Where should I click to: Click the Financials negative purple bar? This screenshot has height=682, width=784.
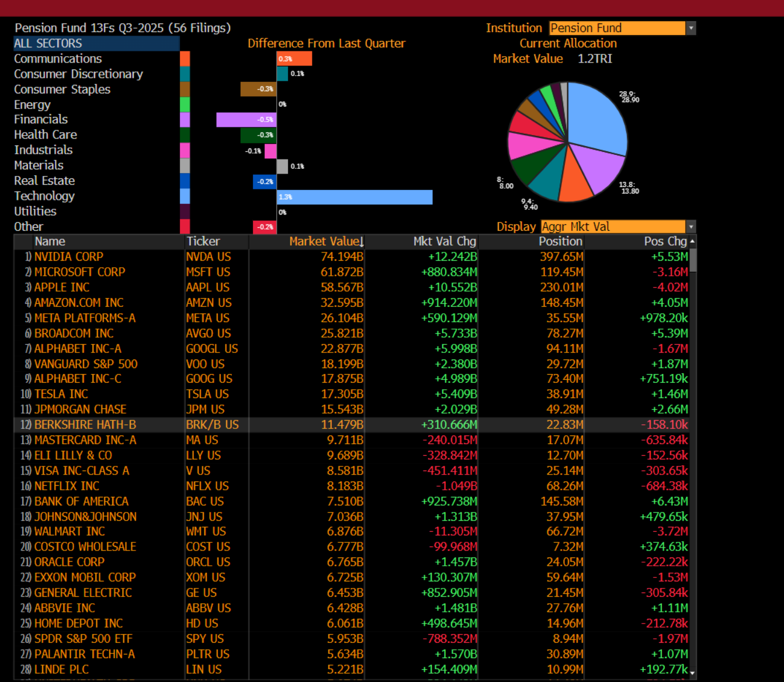click(x=246, y=120)
